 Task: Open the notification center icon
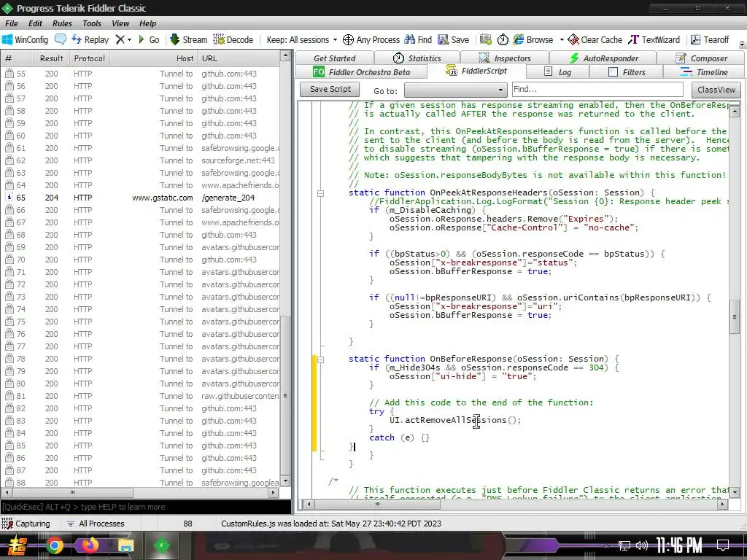pyautogui.click(x=723, y=545)
